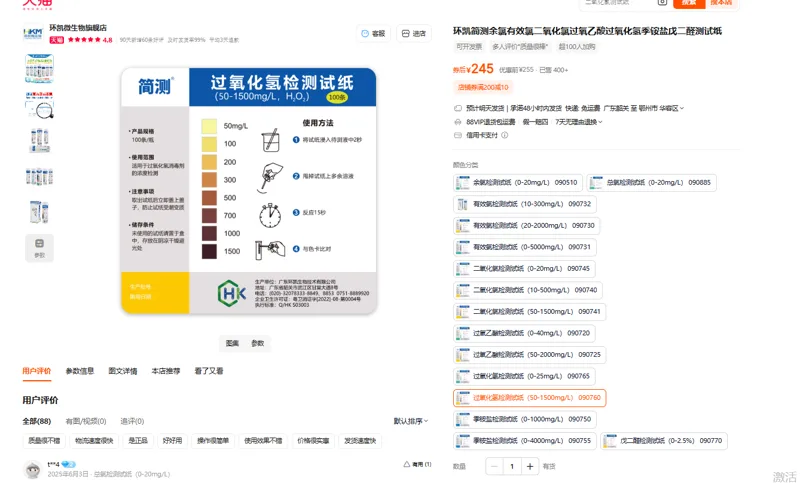
Task: Select review tag 是正品
Action: point(138,441)
